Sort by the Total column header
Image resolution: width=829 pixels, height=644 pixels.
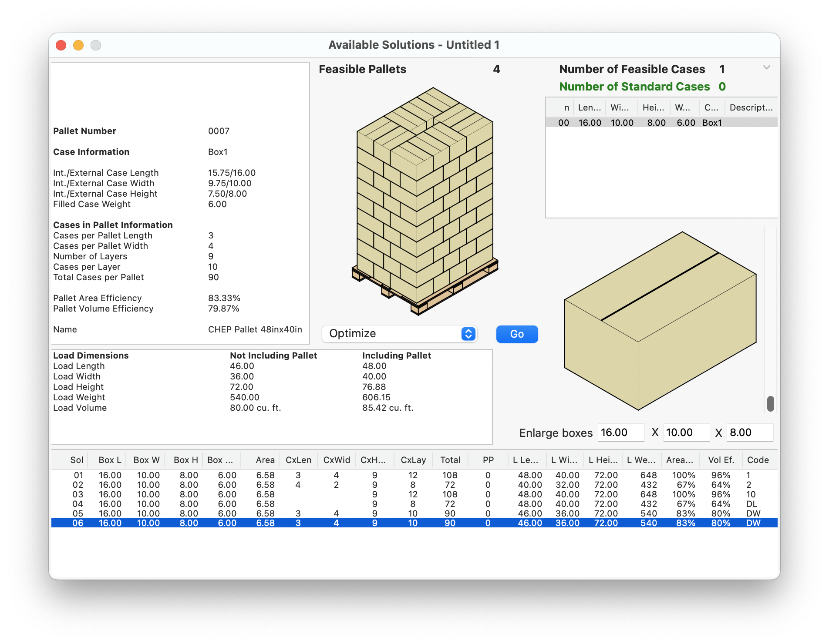(450, 460)
